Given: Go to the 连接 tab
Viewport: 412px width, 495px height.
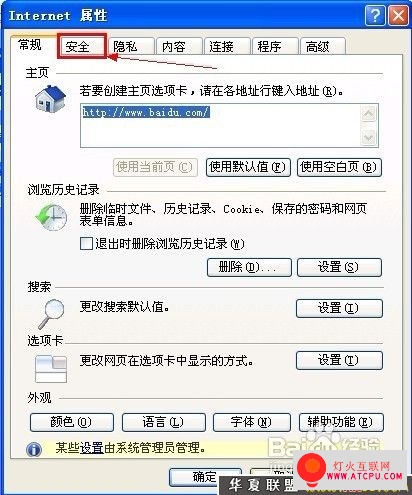Looking at the screenshot, I should [227, 46].
